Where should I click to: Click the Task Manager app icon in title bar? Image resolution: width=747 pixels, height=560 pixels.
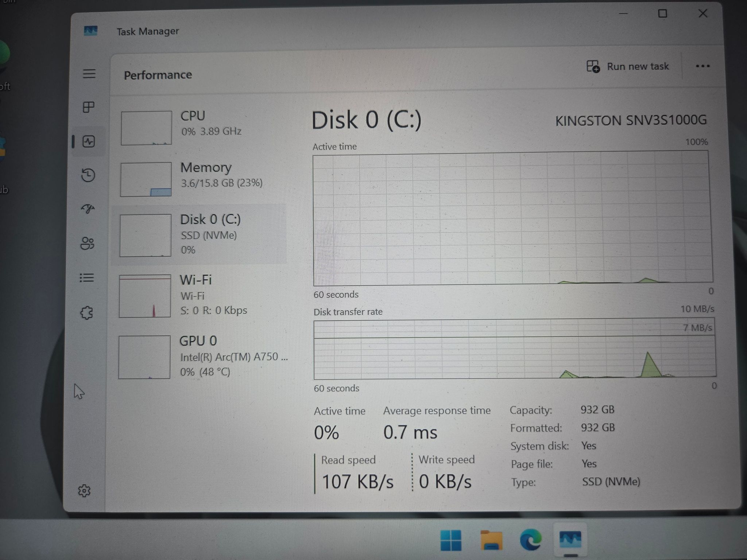click(90, 31)
